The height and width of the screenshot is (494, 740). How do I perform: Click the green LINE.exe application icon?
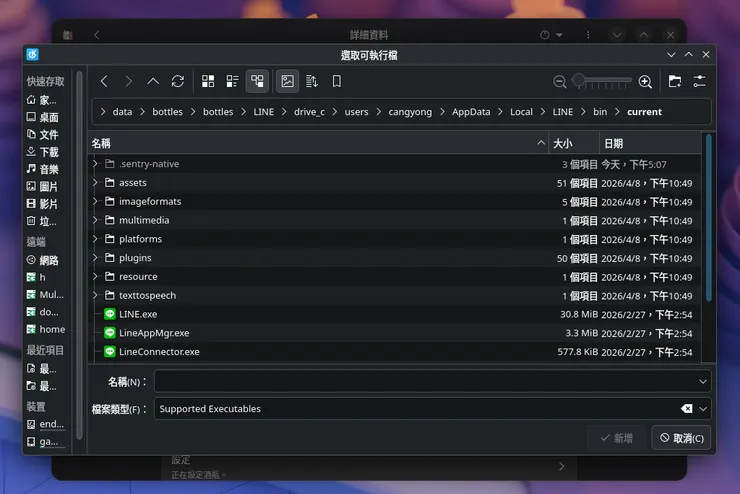pos(109,314)
